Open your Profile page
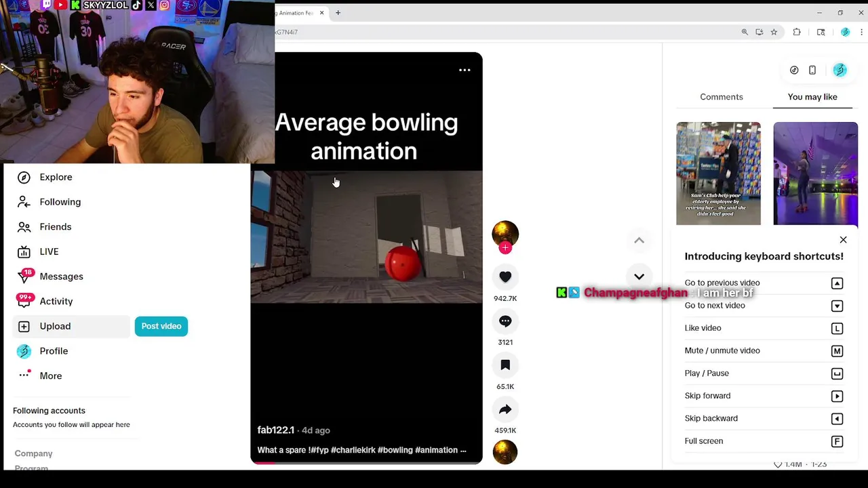868x488 pixels. (x=54, y=351)
